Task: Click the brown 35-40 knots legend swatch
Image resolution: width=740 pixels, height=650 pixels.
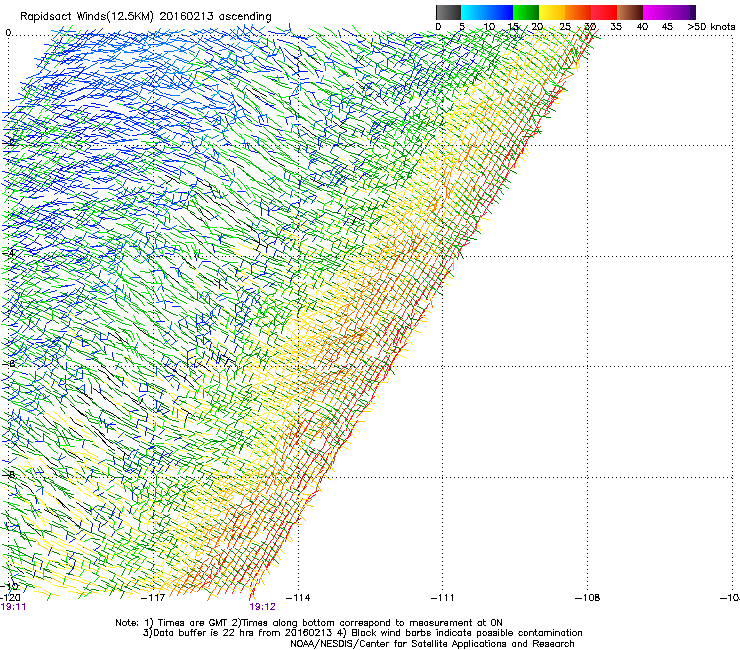Action: point(630,12)
